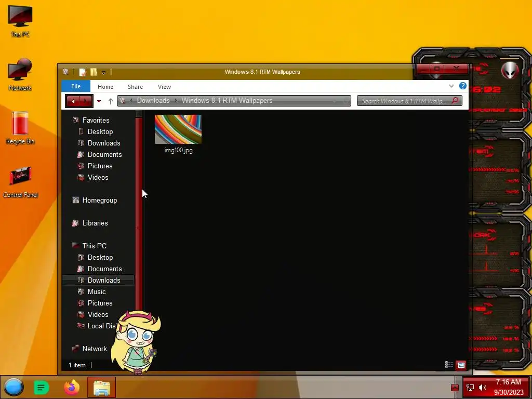Open the volume speaker tray icon
Image resolution: width=532 pixels, height=399 pixels.
[x=483, y=387]
